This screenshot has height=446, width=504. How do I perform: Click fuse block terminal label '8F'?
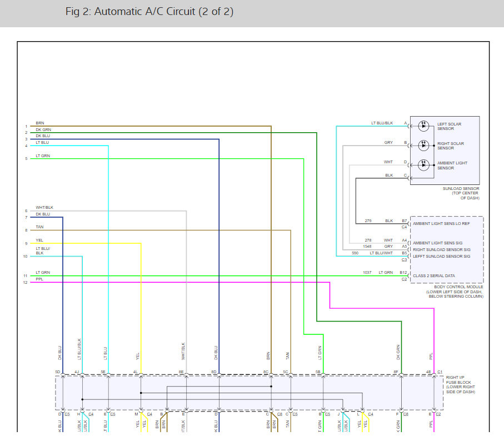[396, 372]
